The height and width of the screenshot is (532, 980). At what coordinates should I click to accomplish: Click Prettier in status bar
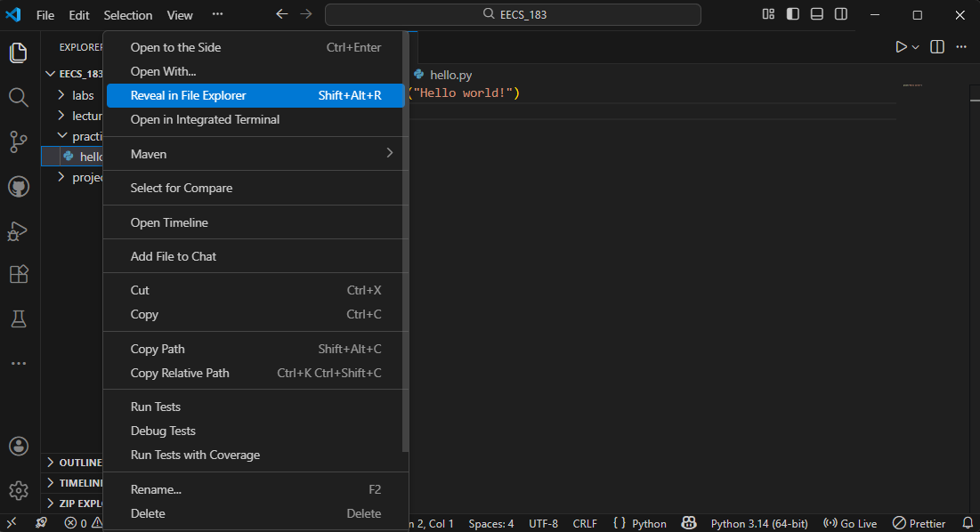[x=919, y=523]
